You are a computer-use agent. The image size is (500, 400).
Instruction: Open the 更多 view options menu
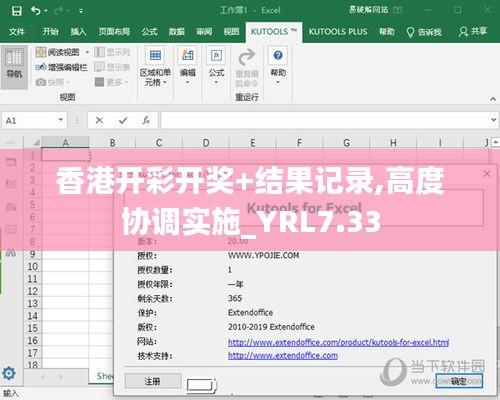(x=111, y=82)
